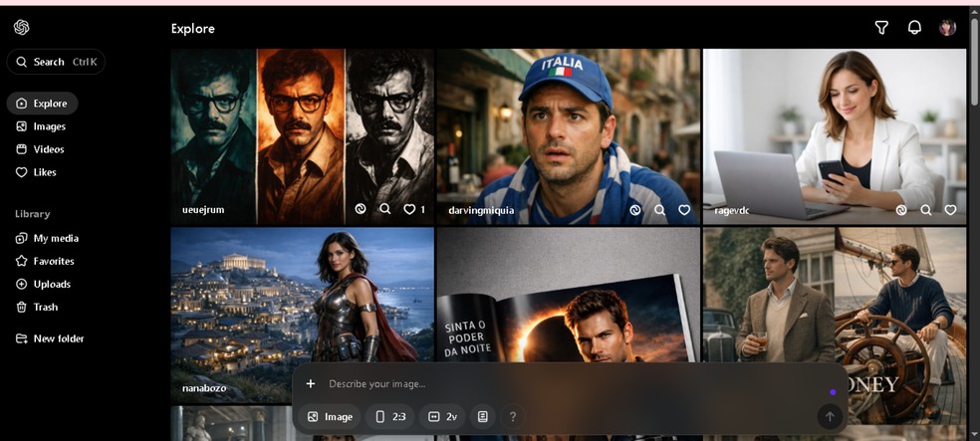Click the New folder button
Image resolution: width=980 pixels, height=441 pixels.
(x=58, y=338)
